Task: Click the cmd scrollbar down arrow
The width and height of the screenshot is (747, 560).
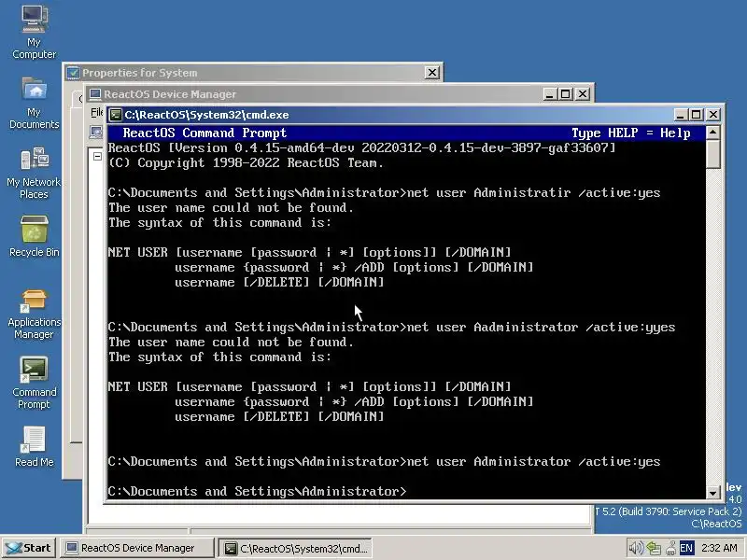Action: click(x=712, y=493)
